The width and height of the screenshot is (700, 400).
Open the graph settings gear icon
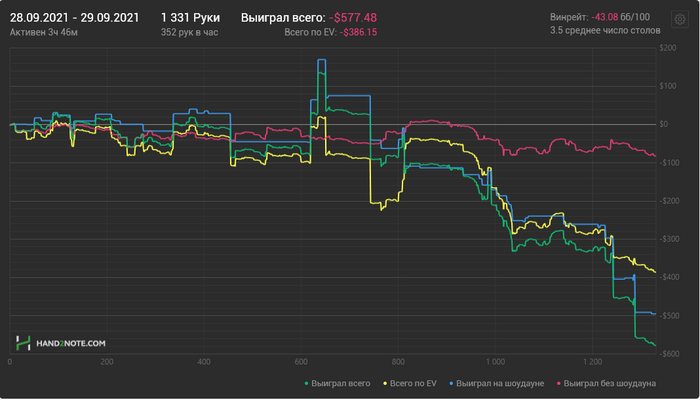click(679, 19)
